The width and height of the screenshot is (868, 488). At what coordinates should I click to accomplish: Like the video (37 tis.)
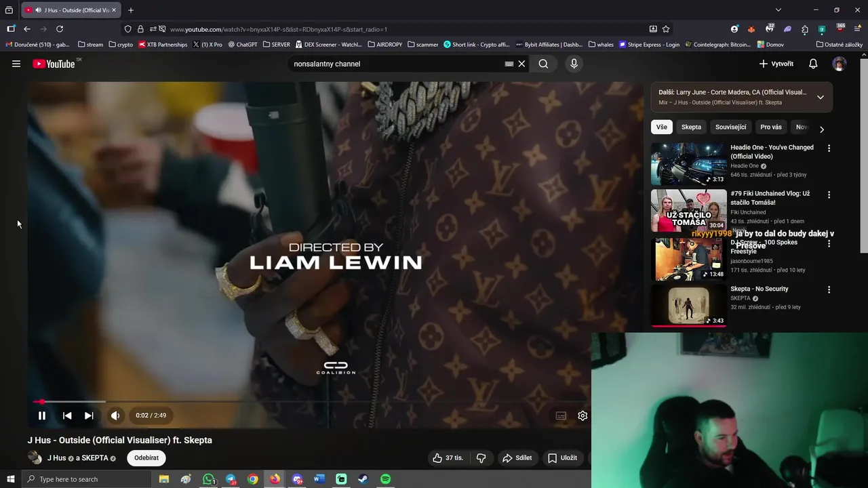[x=448, y=458]
